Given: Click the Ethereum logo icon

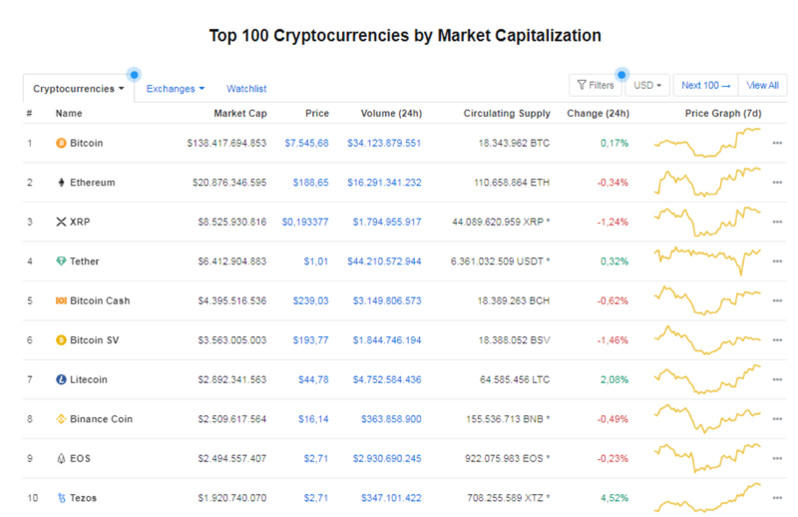Looking at the screenshot, I should (x=61, y=183).
